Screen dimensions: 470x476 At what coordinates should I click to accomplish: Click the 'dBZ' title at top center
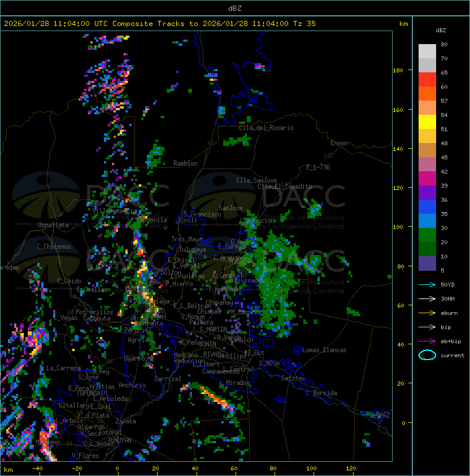point(235,8)
